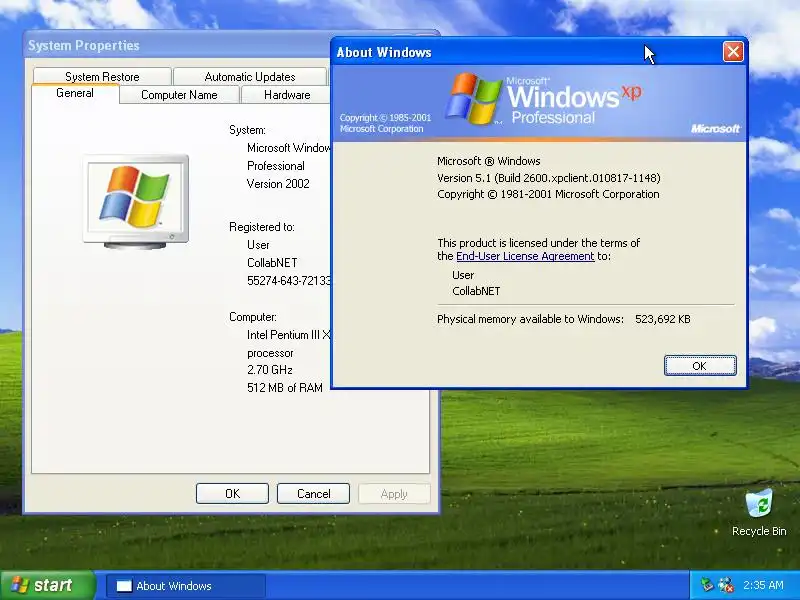Click the 'Version 2002' text
The width and height of the screenshot is (800, 600).
click(278, 184)
